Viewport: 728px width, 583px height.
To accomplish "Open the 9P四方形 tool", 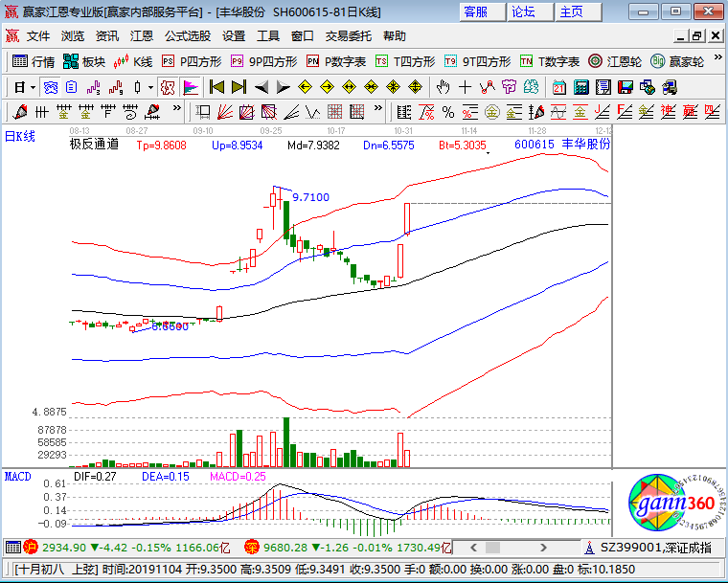I will [x=263, y=61].
